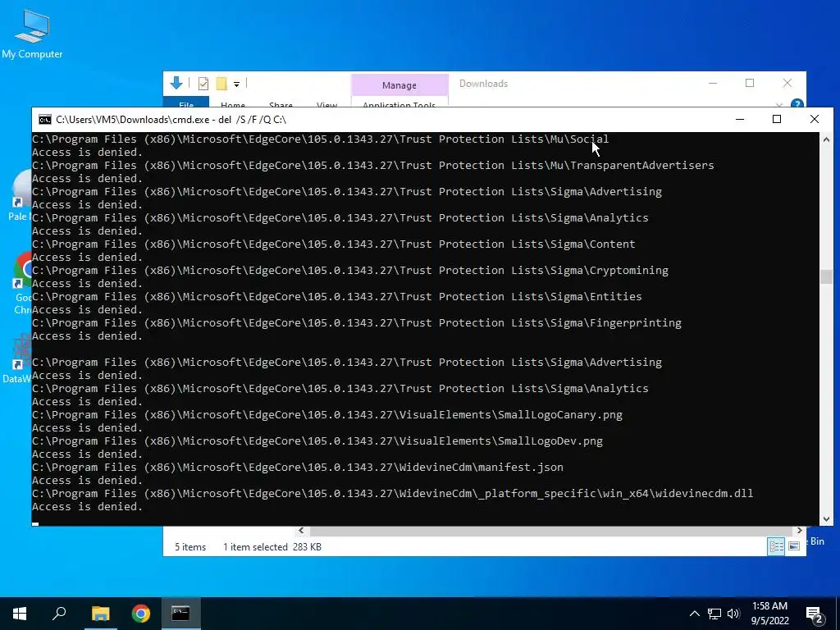Click the widevinecdm.dll console line

point(392,493)
